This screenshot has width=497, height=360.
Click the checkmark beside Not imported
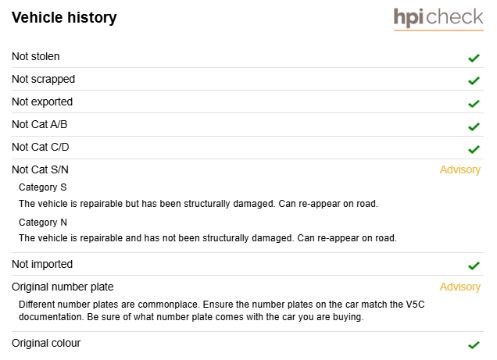point(474,266)
